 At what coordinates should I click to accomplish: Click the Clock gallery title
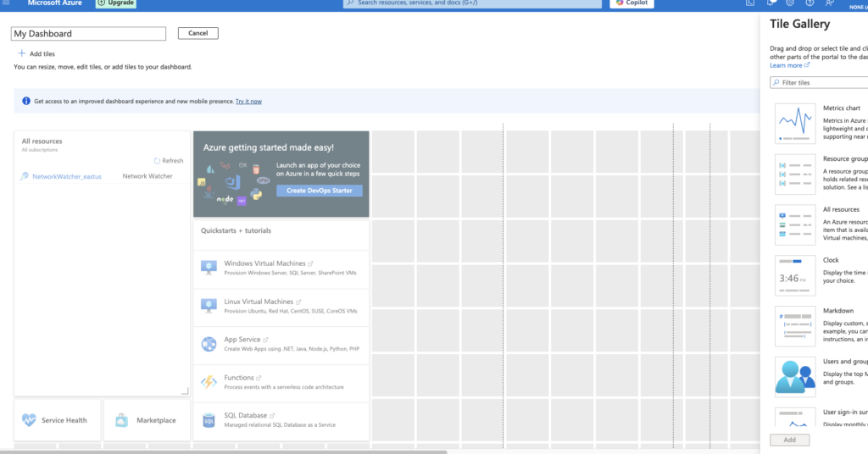pyautogui.click(x=831, y=260)
